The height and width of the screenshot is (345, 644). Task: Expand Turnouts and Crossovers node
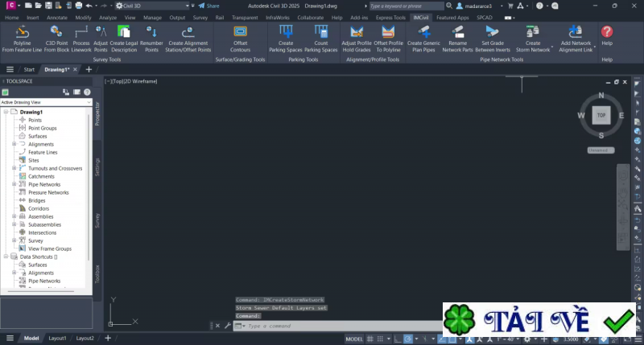(14, 168)
